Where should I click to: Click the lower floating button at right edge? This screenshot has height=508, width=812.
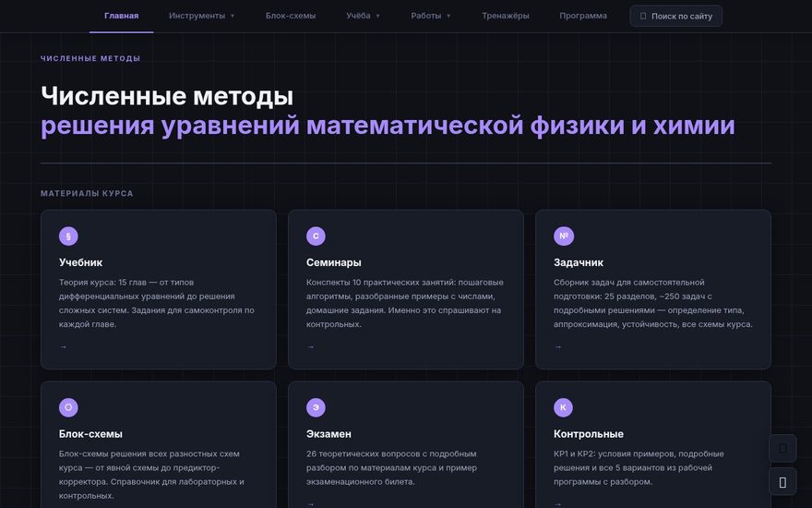782,482
